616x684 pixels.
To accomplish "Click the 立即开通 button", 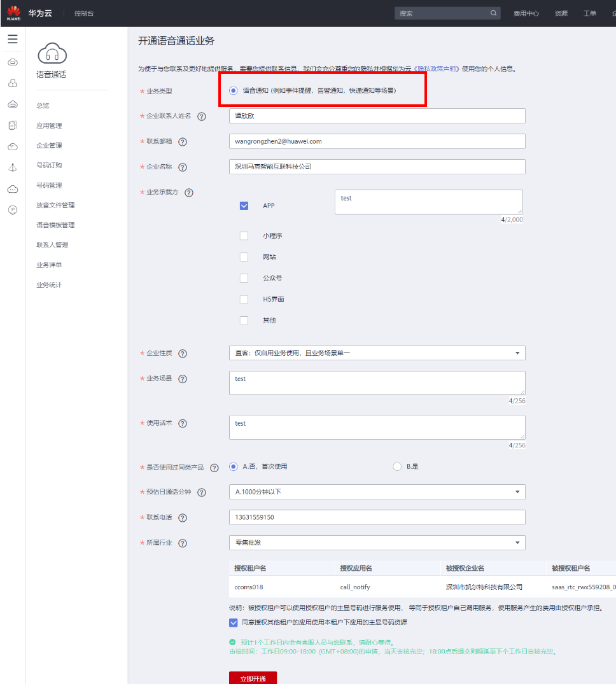I will pos(253,678).
